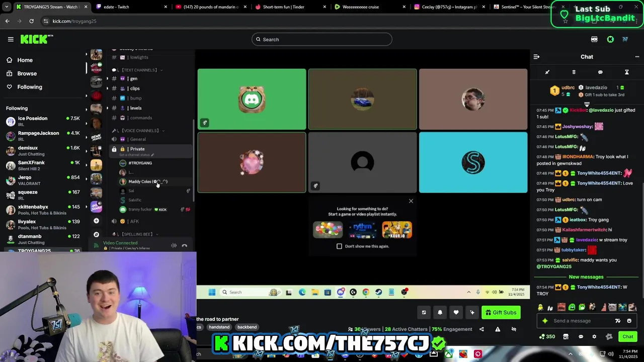This screenshot has height=362, width=644.
Task: Click the green Chat send button
Action: (x=628, y=337)
